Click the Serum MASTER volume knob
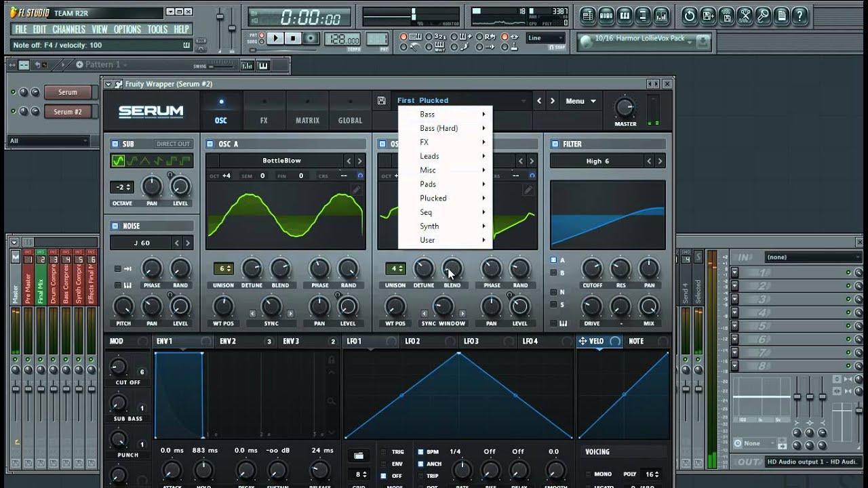This screenshot has height=488, width=868. (625, 107)
